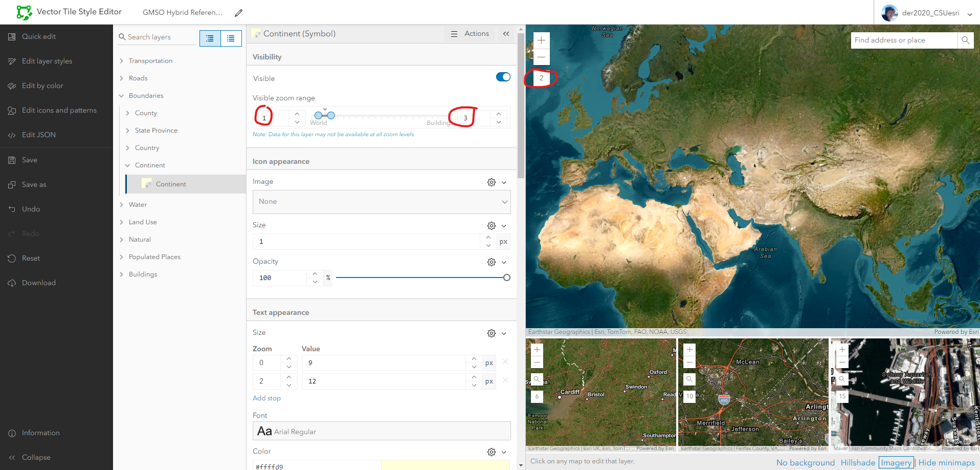Zoom in on the main map

(x=541, y=40)
